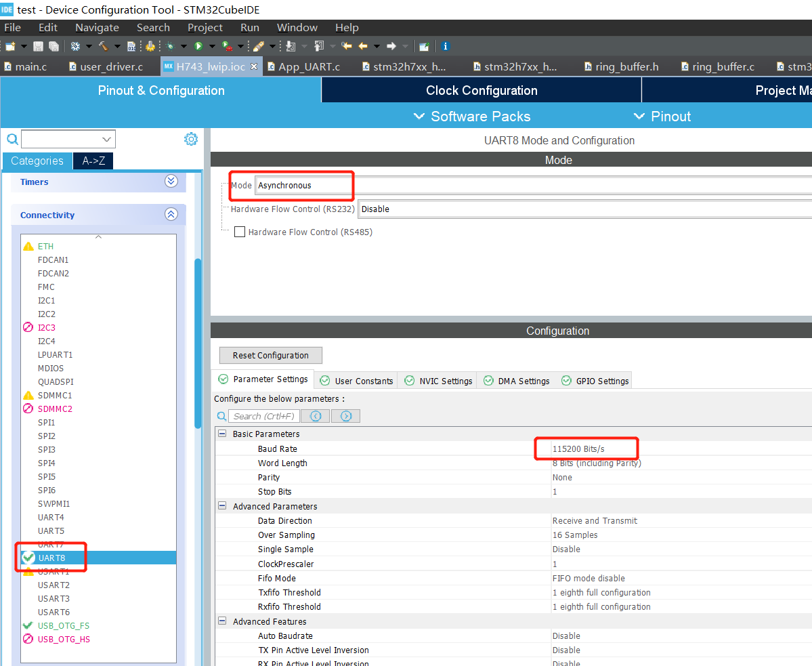Open the Project menu
This screenshot has height=666, width=812.
point(205,28)
